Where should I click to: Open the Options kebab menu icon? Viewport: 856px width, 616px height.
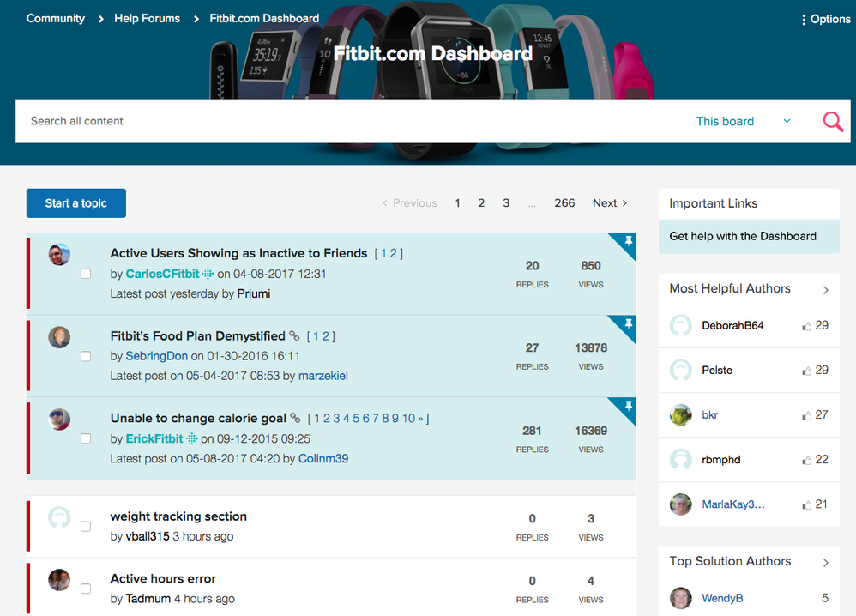click(x=804, y=20)
